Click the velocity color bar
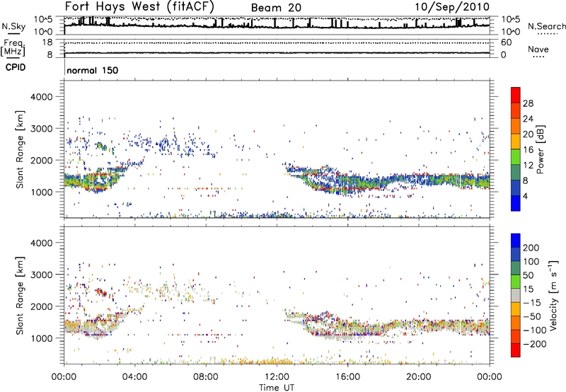The width and height of the screenshot is (566, 392). 516,295
